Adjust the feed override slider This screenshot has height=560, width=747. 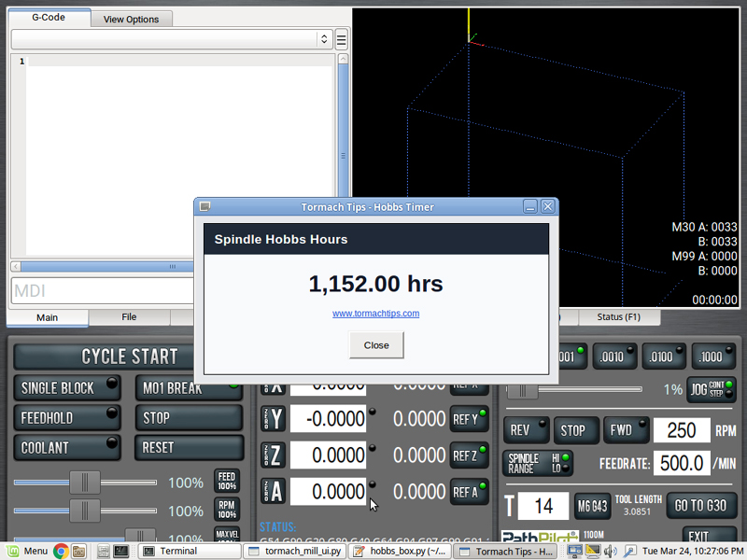pyautogui.click(x=85, y=483)
